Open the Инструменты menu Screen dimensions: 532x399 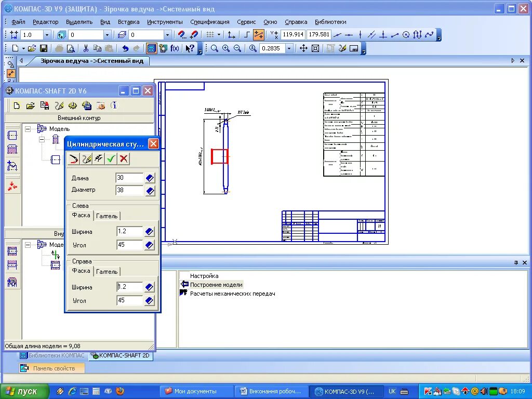pos(165,22)
